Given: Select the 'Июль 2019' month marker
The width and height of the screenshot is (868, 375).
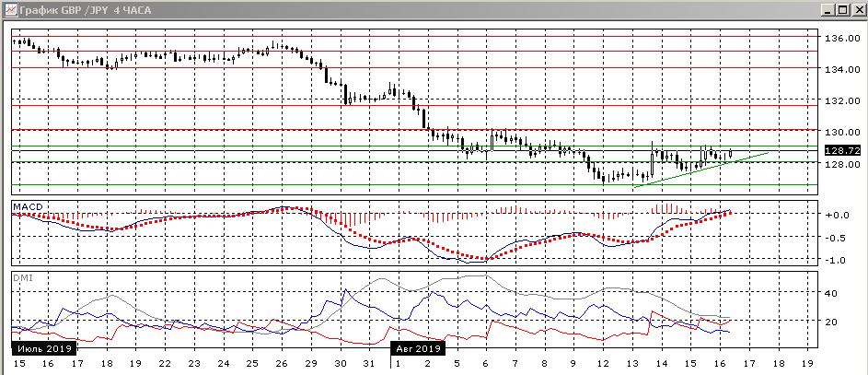Looking at the screenshot, I should click(x=44, y=349).
